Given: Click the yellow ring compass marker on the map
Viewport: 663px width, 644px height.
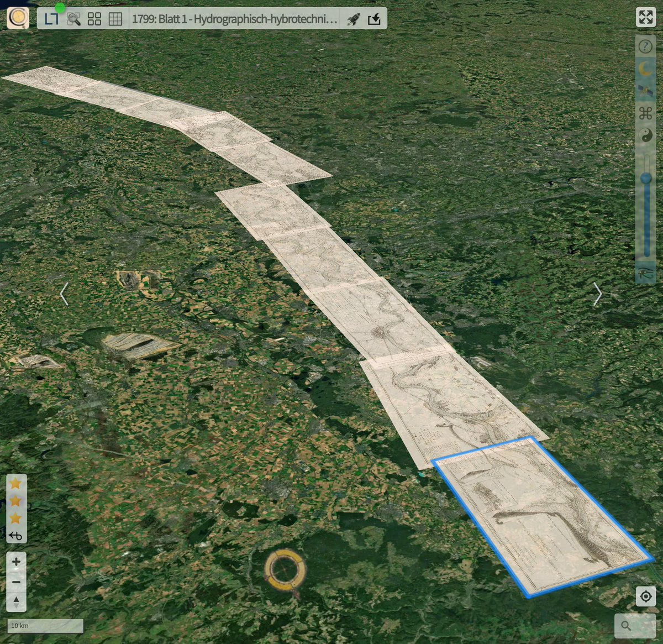Looking at the screenshot, I should pos(284,570).
